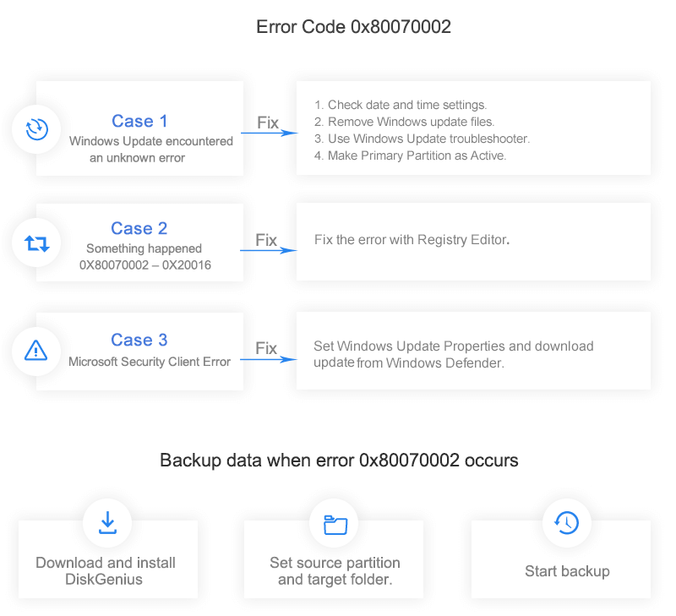Click 'Check date and time settings' step
This screenshot has width=676, height=616.
401,106
